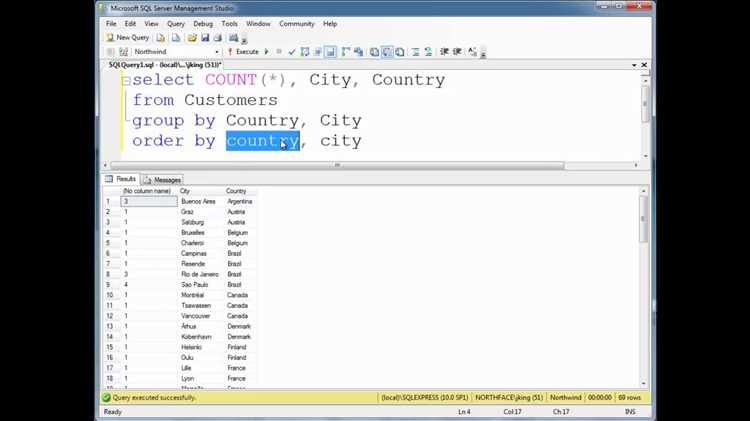This screenshot has height=421, width=750.
Task: Select the Salzburg city cell
Action: [x=201, y=222]
